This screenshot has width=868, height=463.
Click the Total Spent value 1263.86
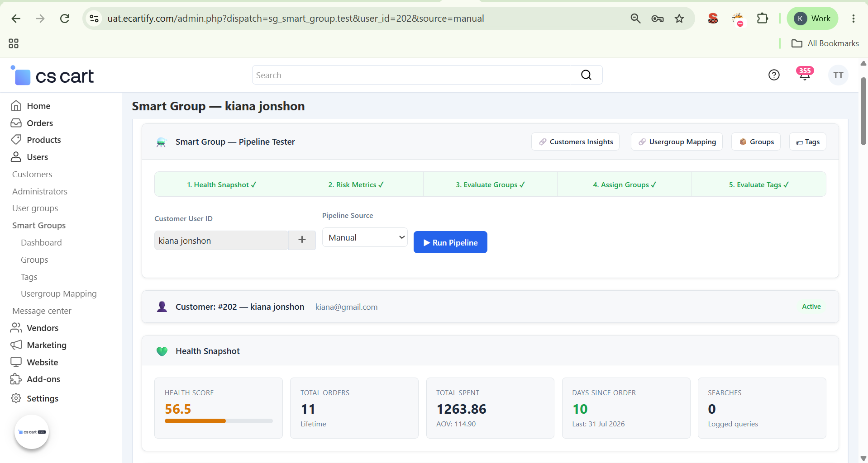[x=461, y=409]
